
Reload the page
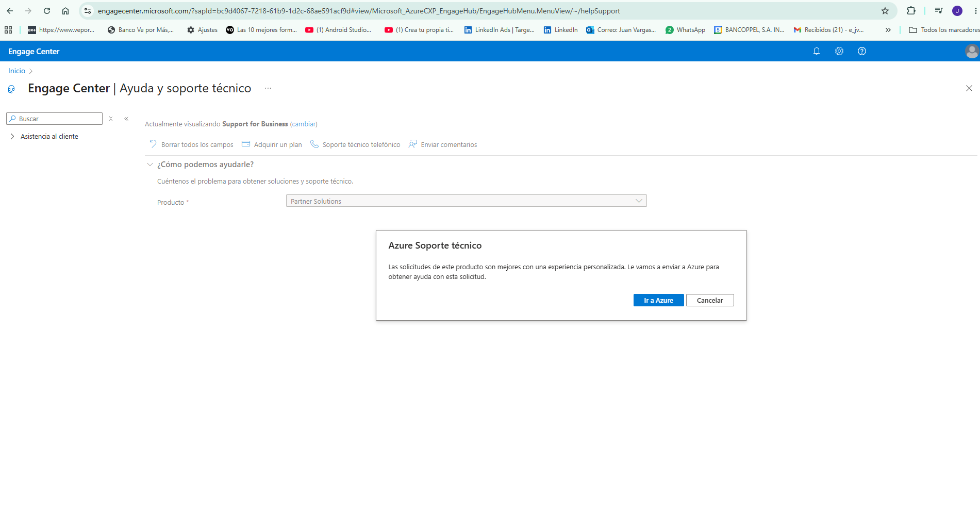click(47, 11)
